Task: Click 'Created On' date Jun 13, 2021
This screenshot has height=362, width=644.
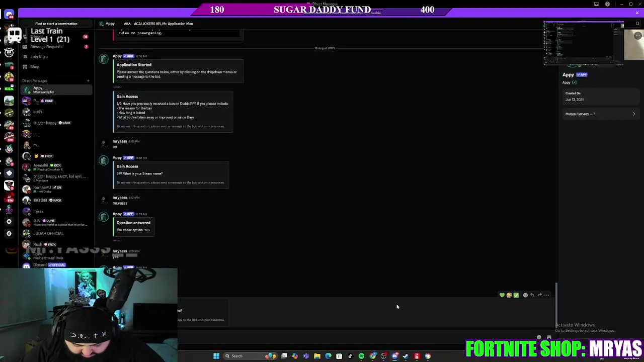Action: [x=575, y=100]
